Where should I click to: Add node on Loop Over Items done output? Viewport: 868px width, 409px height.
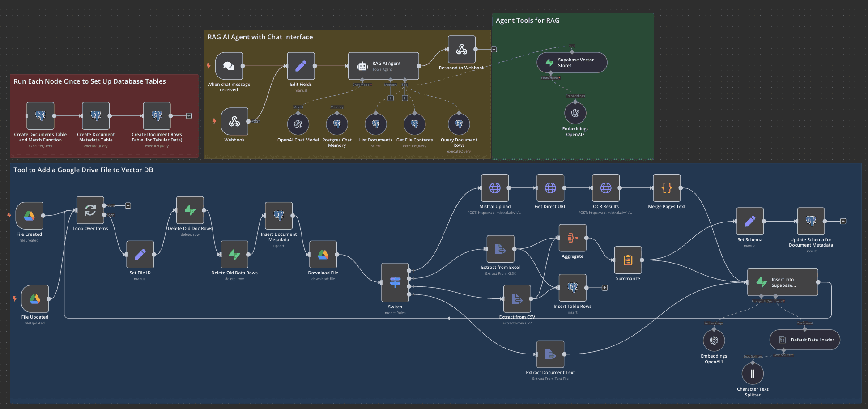(x=128, y=205)
